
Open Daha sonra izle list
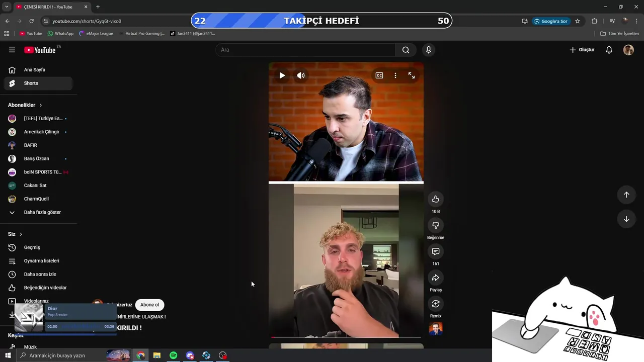tap(38, 274)
